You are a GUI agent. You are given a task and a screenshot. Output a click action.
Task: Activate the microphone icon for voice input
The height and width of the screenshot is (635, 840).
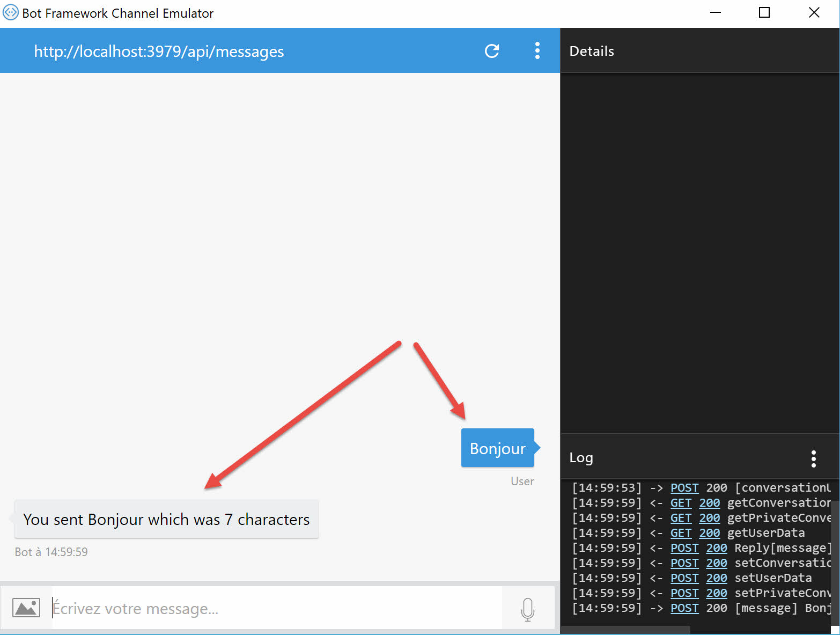pyautogui.click(x=527, y=608)
